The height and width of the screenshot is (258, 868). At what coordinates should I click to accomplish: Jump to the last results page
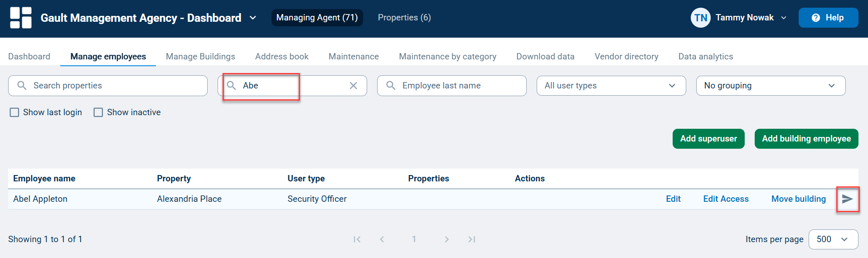tap(472, 239)
